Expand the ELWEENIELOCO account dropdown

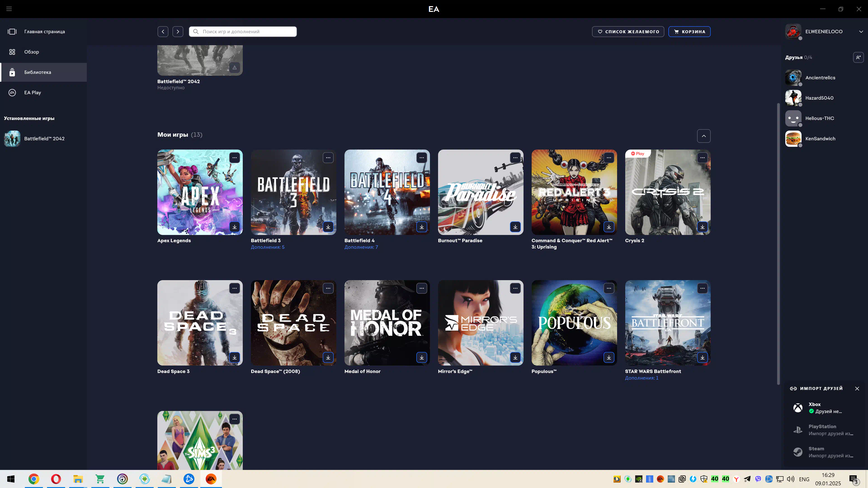tap(861, 31)
